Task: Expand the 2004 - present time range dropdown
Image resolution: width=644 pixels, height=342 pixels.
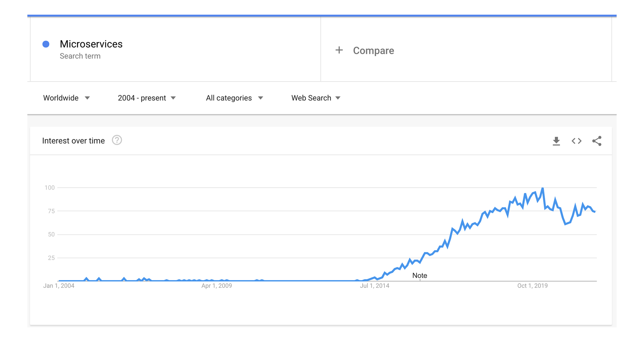Action: [x=147, y=98]
